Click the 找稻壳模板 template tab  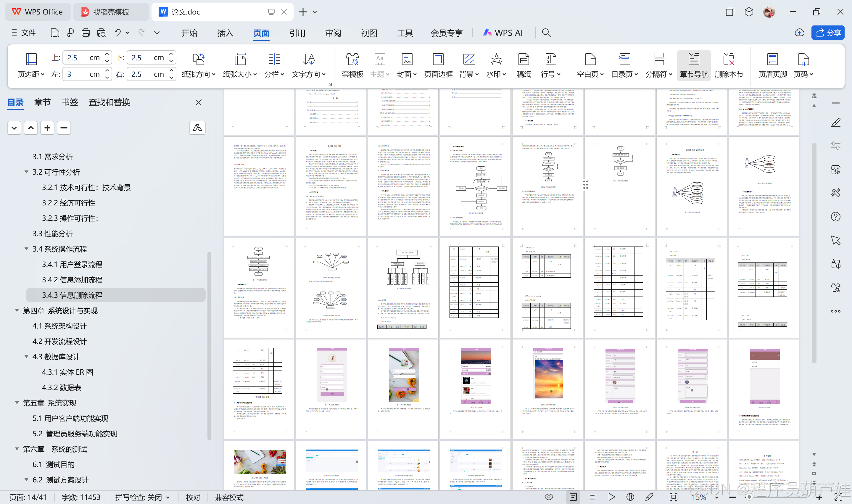tap(111, 12)
